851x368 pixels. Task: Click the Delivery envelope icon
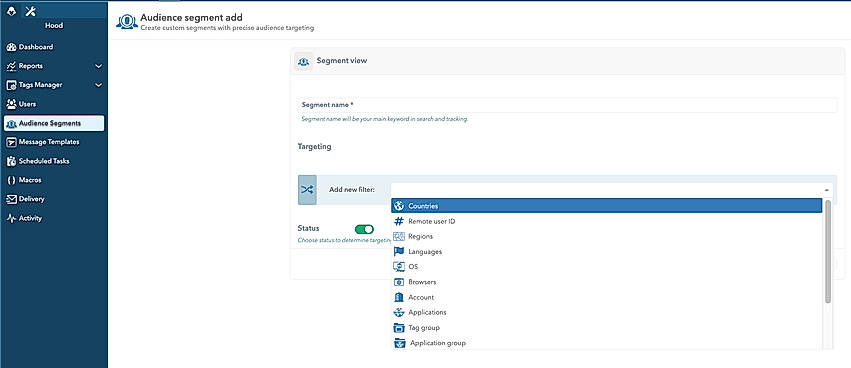(x=11, y=199)
